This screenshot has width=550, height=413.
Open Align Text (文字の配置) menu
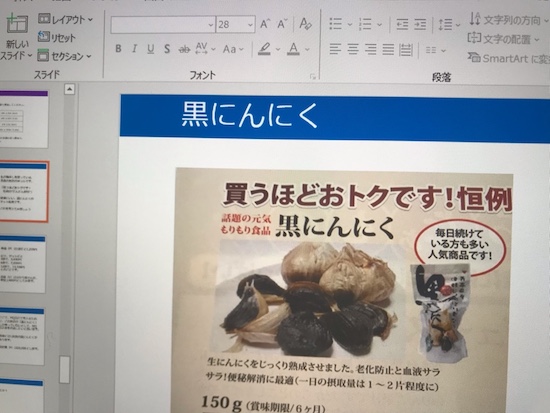pos(504,39)
